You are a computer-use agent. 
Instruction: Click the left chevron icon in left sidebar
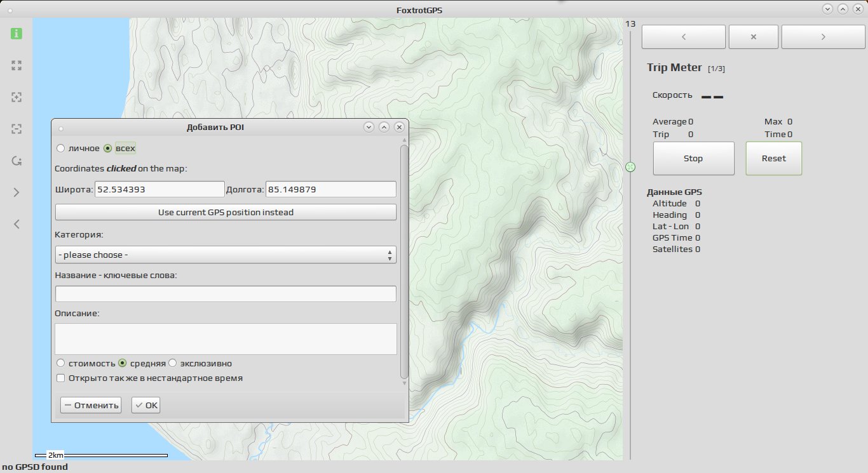pos(17,224)
